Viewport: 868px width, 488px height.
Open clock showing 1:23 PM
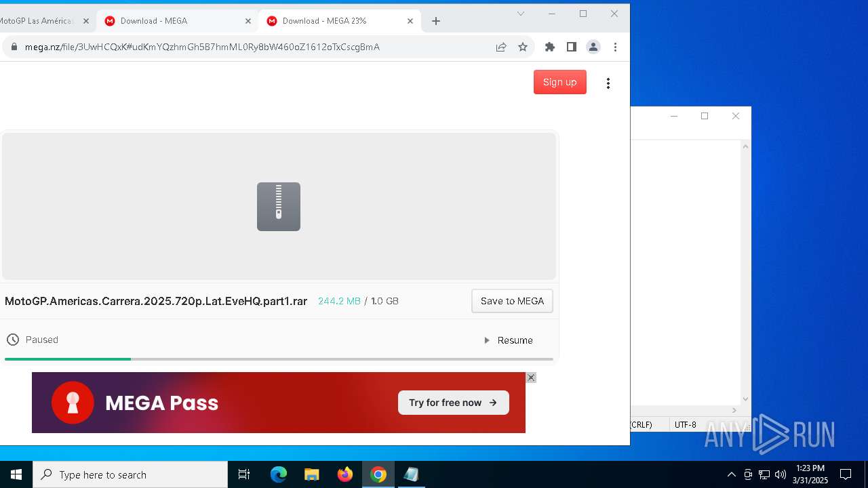[x=810, y=474]
